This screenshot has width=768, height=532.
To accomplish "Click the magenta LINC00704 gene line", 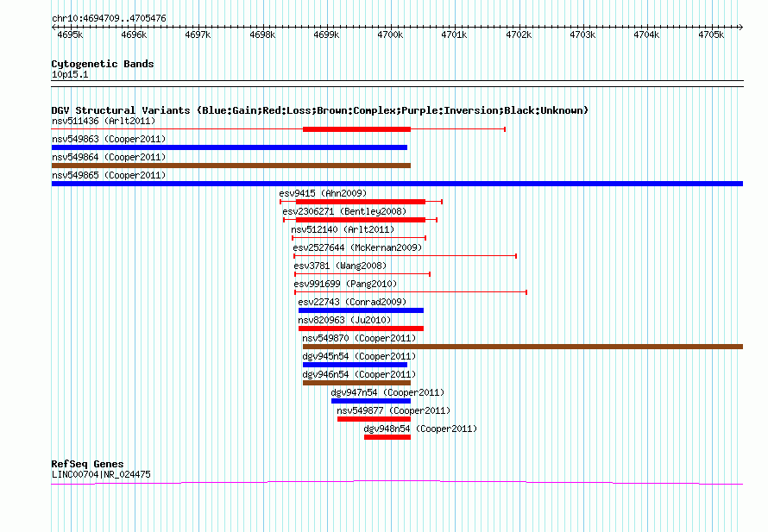I will tap(397, 483).
